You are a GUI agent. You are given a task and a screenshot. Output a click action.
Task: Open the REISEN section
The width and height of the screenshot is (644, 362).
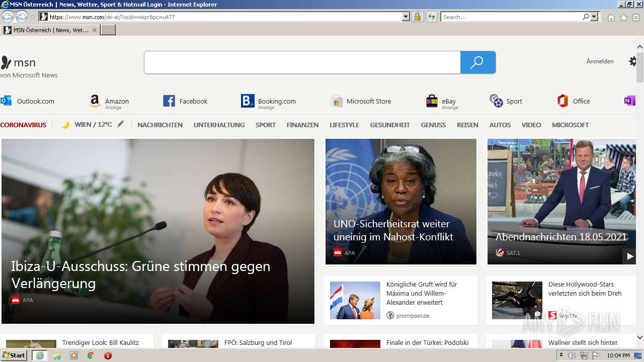click(467, 125)
